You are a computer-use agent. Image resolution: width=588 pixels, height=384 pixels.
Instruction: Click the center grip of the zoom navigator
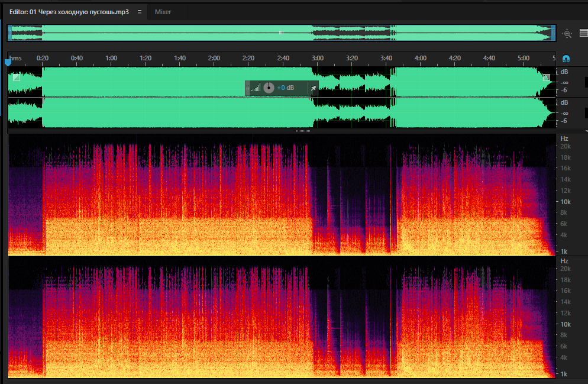281,33
